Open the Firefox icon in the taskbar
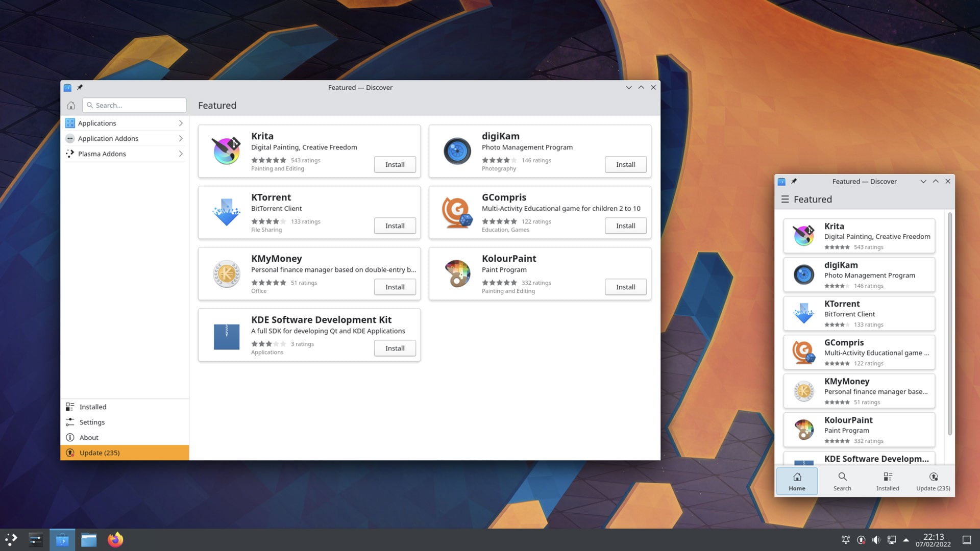 (x=115, y=540)
